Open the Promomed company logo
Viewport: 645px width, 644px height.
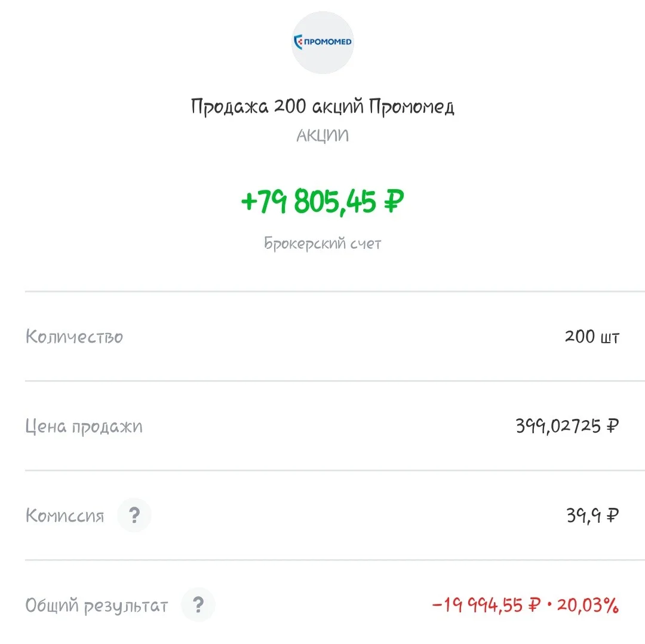point(322,42)
